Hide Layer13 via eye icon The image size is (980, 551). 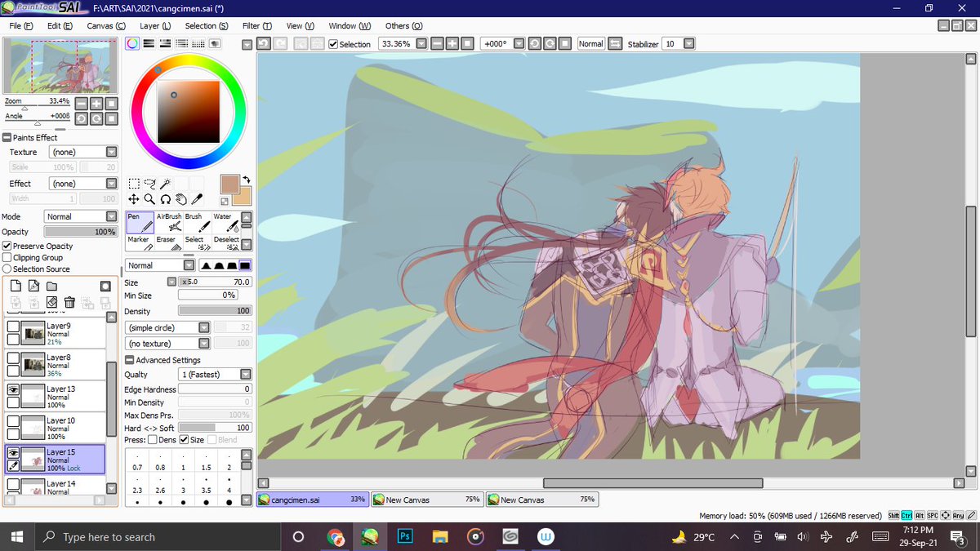13,390
